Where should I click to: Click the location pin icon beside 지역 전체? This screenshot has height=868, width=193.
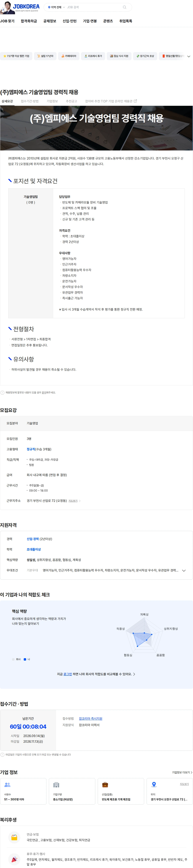coord(49,7)
